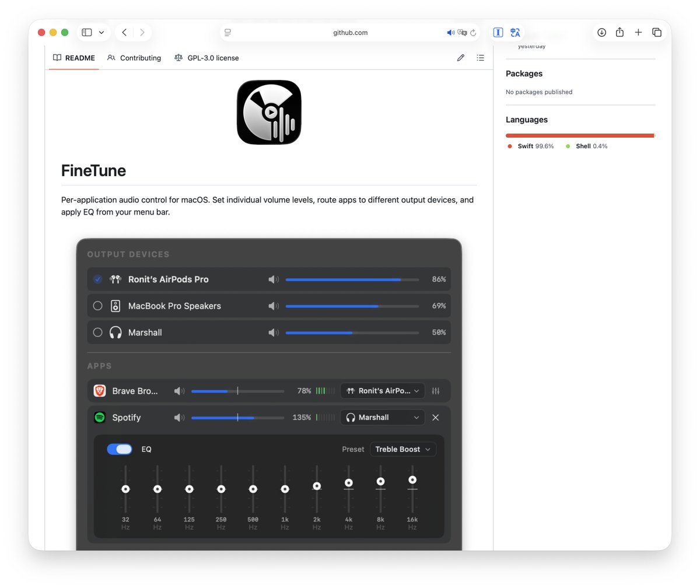Adjust the MacBook Pro Speakers 69% slider
700x588 pixels.
pos(352,306)
